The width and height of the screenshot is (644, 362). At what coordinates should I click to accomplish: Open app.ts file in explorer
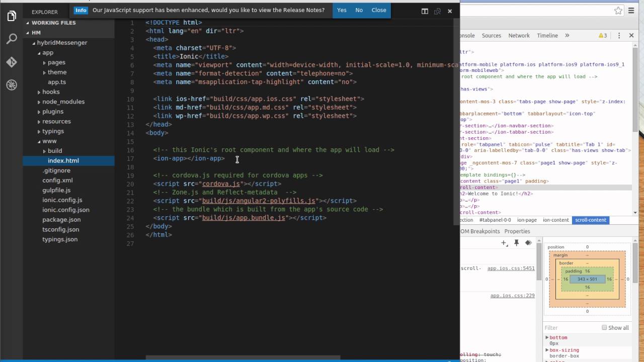57,82
